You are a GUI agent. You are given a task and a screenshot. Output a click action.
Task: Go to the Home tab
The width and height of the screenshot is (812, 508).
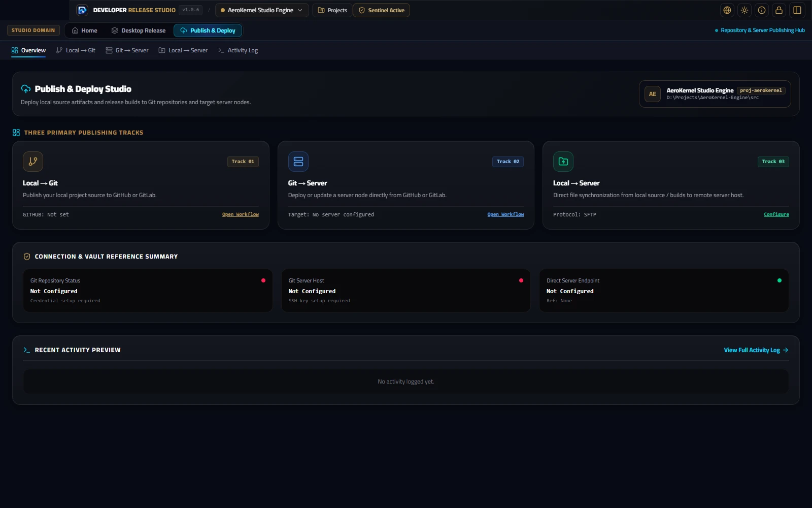85,30
